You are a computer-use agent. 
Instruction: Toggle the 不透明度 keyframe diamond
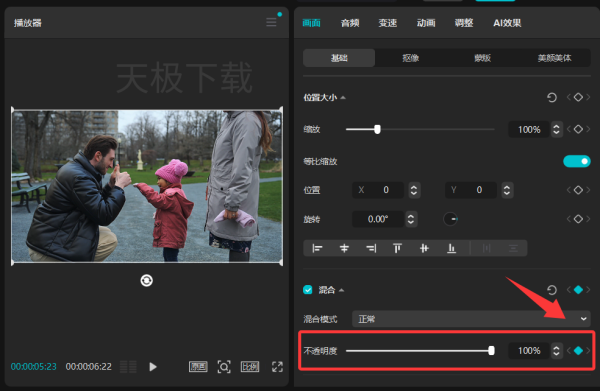pos(578,350)
